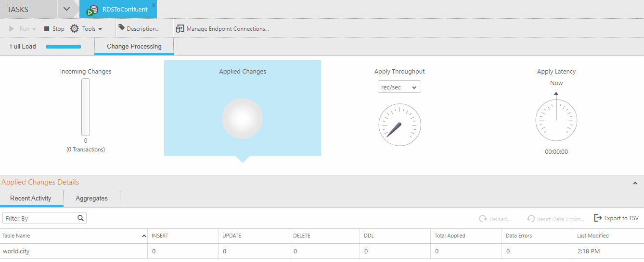Click Reset Data Errors button
Viewport: 644px width, 262px height.
point(555,219)
